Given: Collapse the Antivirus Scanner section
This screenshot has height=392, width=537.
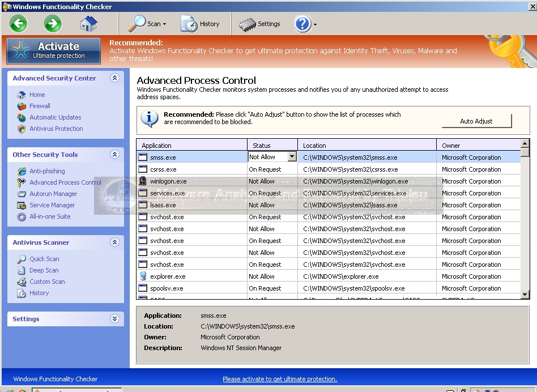Looking at the screenshot, I should click(x=114, y=242).
